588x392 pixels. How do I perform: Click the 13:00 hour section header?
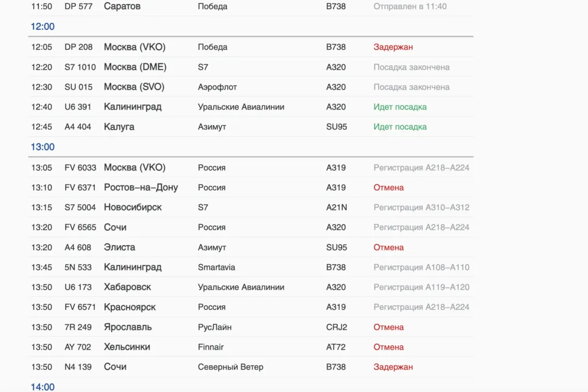tap(42, 147)
